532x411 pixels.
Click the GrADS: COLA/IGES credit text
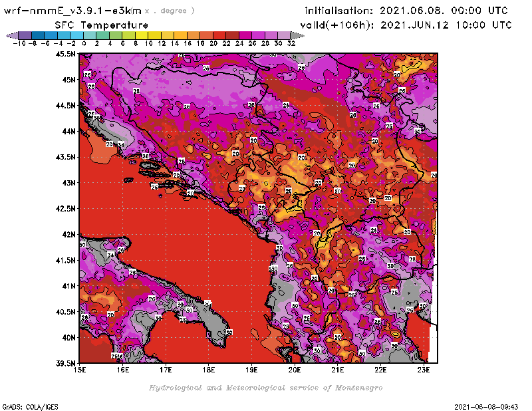click(x=30, y=407)
